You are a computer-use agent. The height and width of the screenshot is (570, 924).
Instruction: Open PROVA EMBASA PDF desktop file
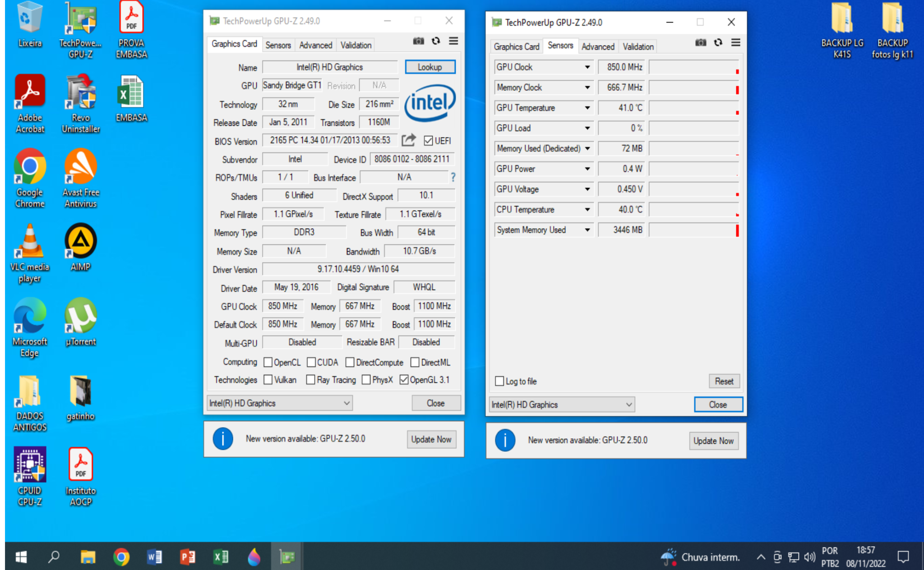click(131, 30)
